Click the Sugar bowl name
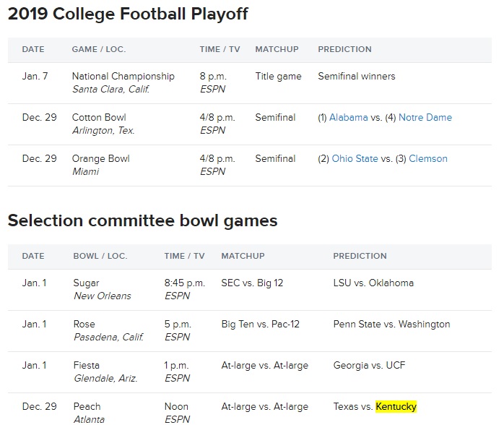 click(86, 283)
